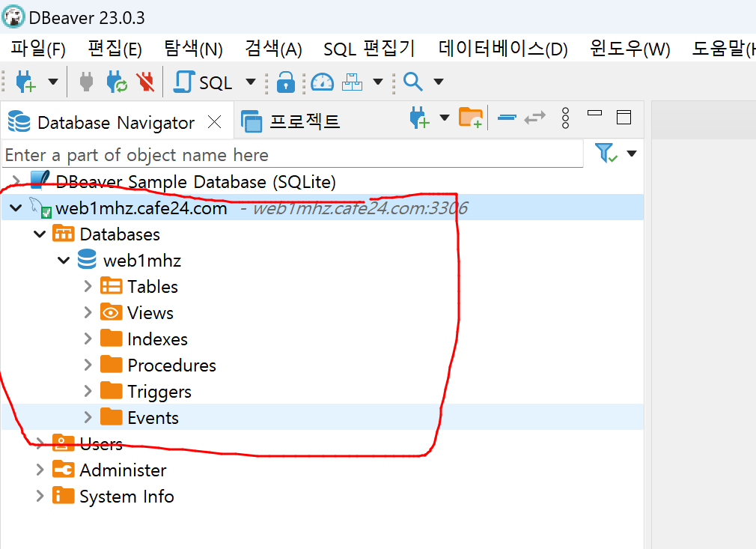Click the Reconnect plug icon with green arrows
This screenshot has width=756, height=549.
(x=117, y=82)
